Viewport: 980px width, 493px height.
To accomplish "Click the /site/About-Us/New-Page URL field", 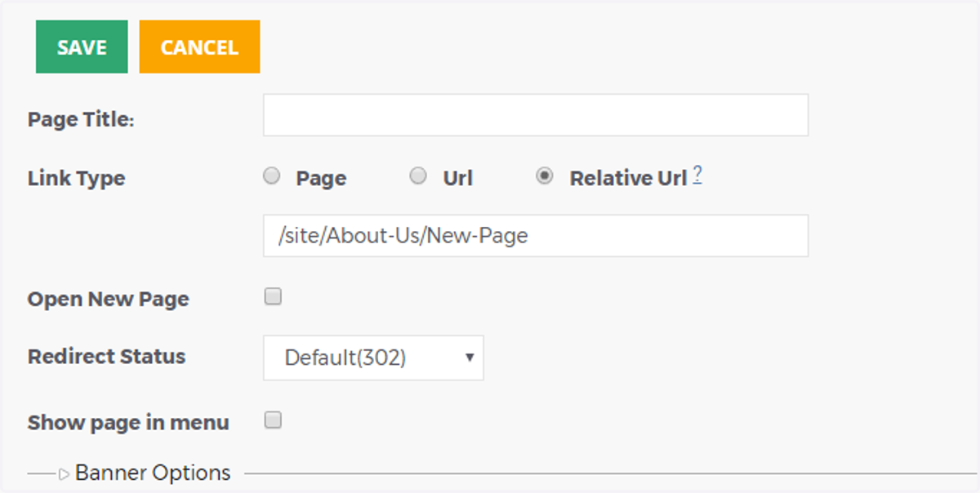I will coord(536,236).
